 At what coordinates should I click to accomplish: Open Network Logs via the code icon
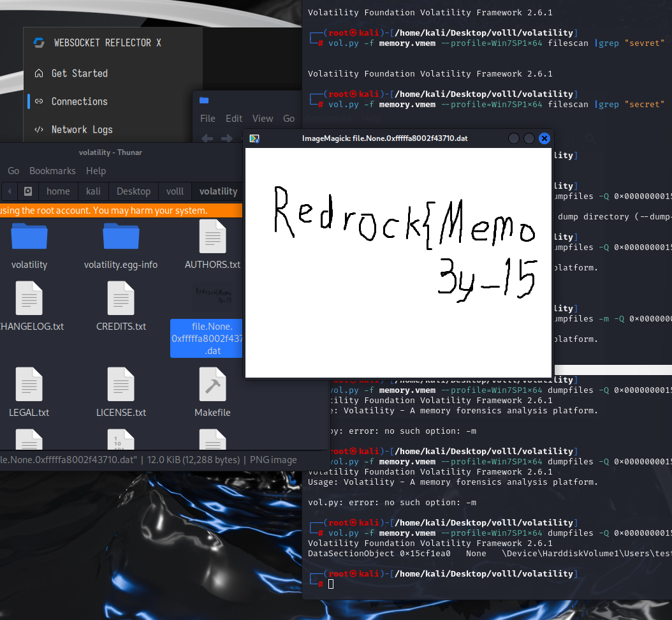click(40, 129)
